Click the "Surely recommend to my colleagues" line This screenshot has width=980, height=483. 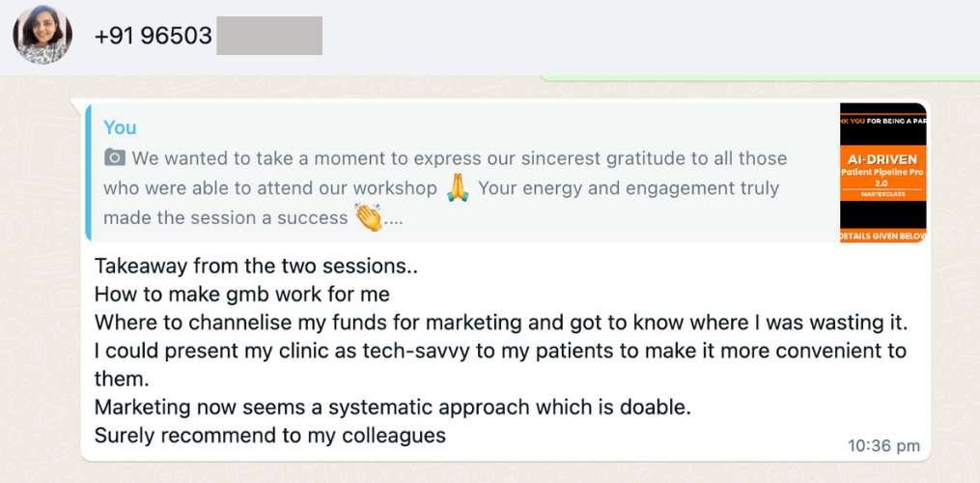(x=270, y=436)
